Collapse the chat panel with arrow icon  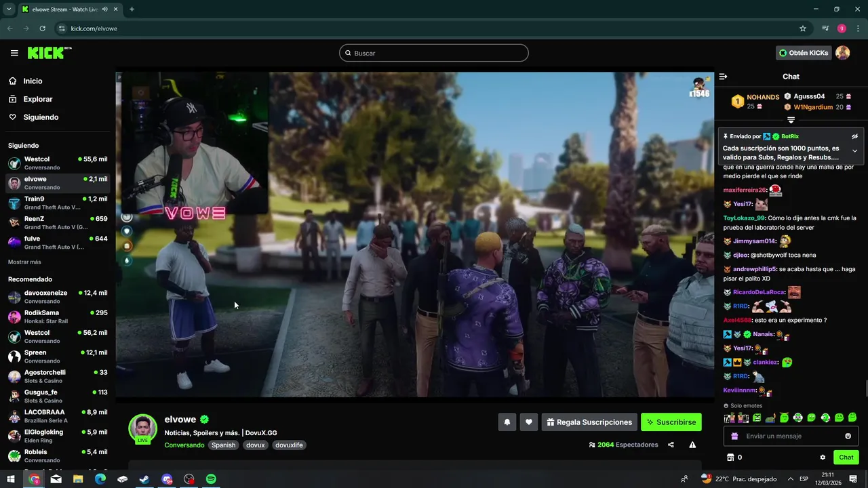(x=723, y=77)
